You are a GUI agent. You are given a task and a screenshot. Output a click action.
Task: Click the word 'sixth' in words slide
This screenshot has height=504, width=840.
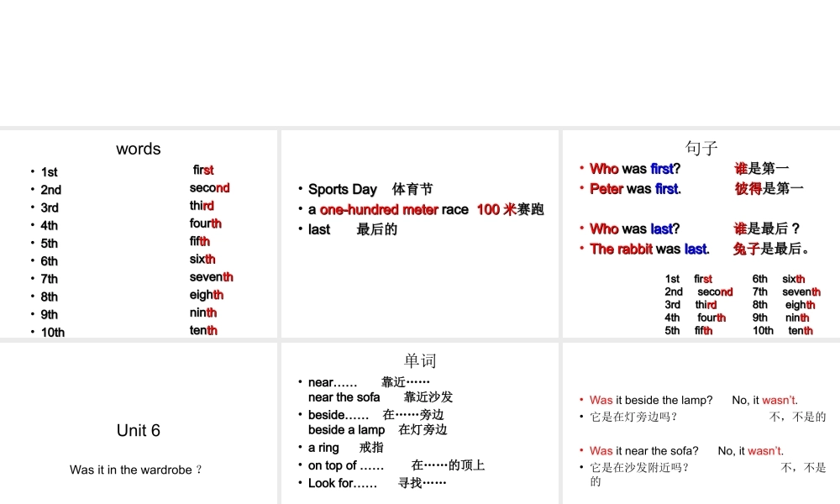click(202, 259)
